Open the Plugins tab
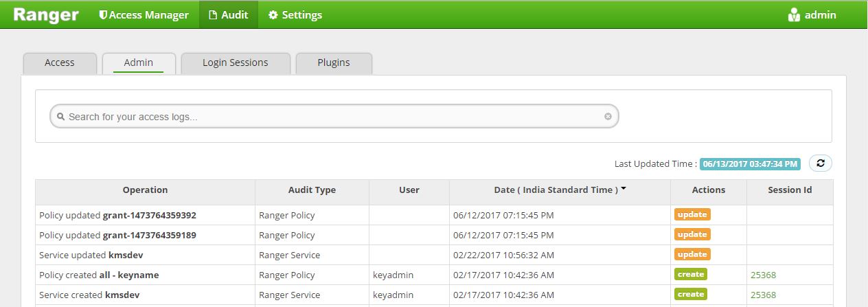Viewport: 868px width, 307px height. (334, 62)
